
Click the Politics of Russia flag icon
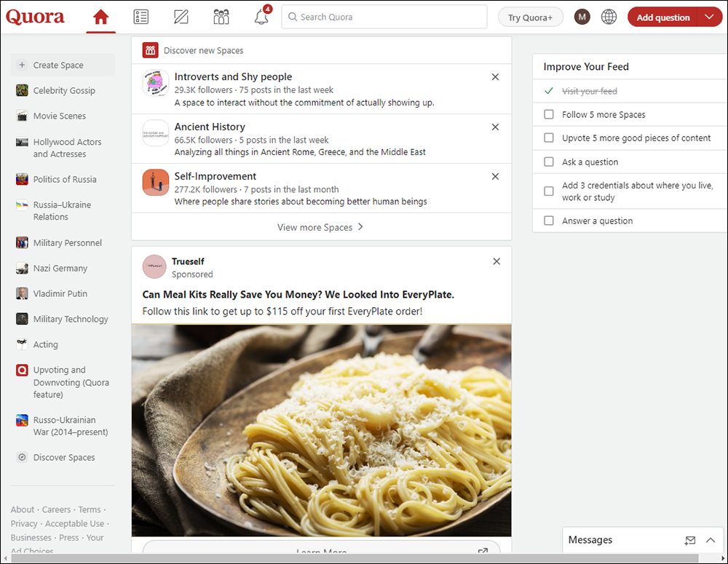[22, 179]
